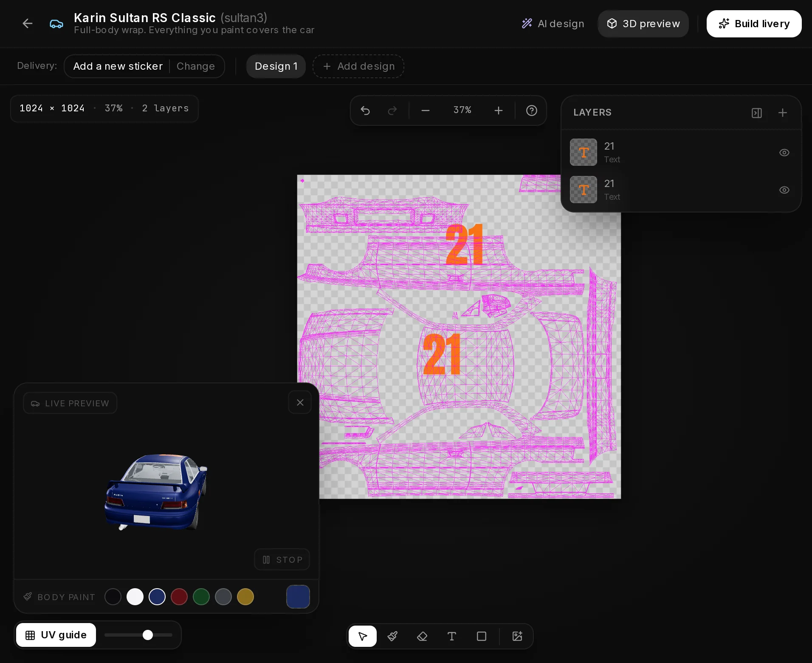Click the orange 21 on the roof

[442, 354]
